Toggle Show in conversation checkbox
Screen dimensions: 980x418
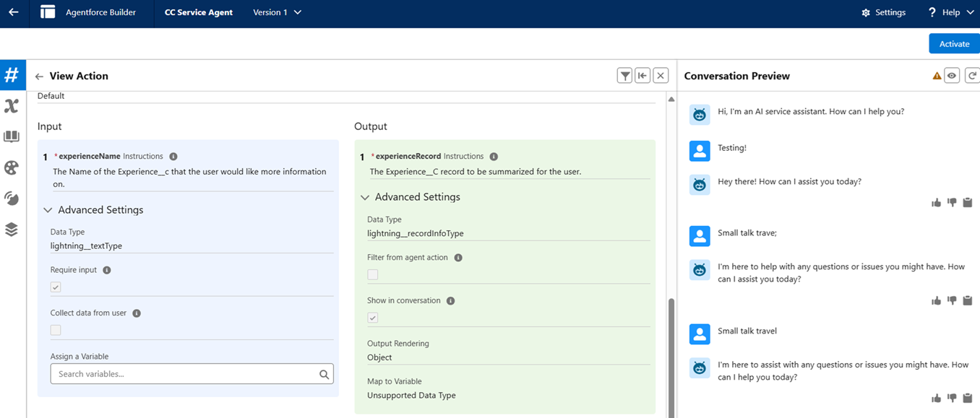click(373, 318)
